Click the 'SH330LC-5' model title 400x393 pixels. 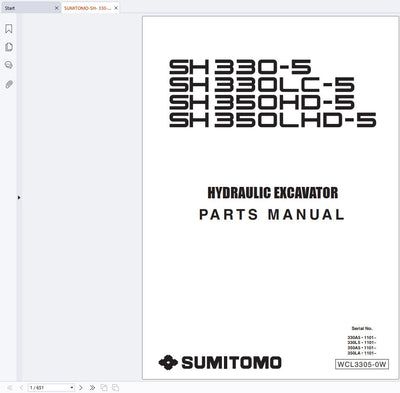pos(262,85)
